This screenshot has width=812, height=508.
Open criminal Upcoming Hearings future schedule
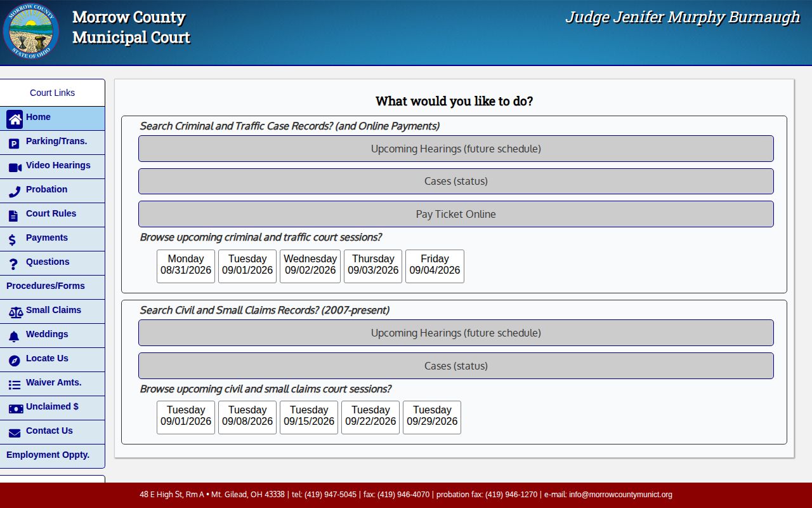(456, 149)
